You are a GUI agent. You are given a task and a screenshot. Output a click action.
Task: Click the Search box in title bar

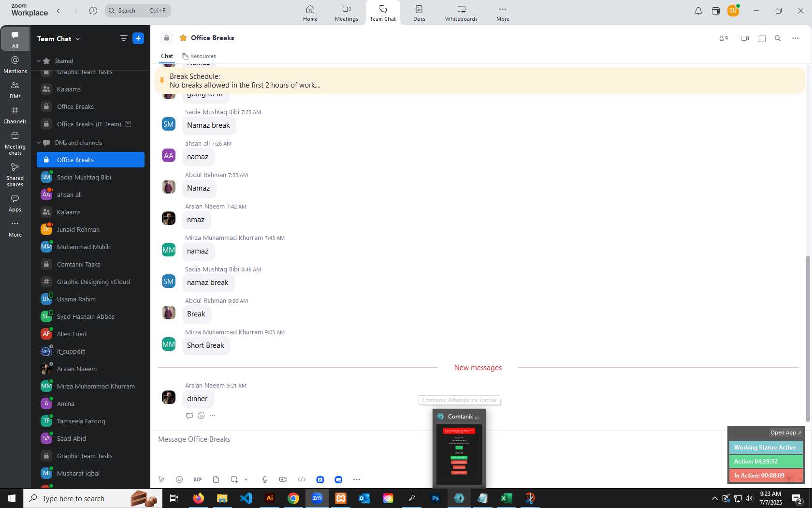coord(138,11)
